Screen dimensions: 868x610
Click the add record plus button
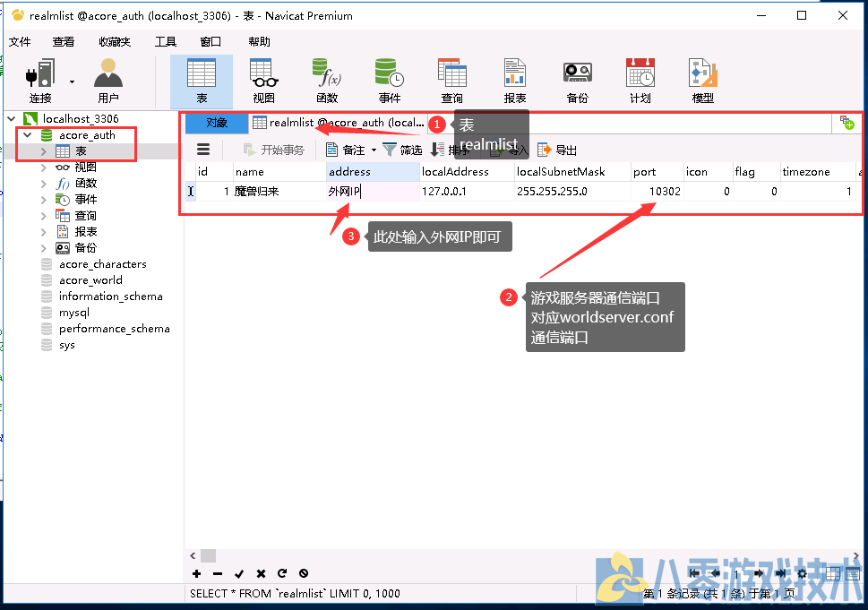(197, 573)
